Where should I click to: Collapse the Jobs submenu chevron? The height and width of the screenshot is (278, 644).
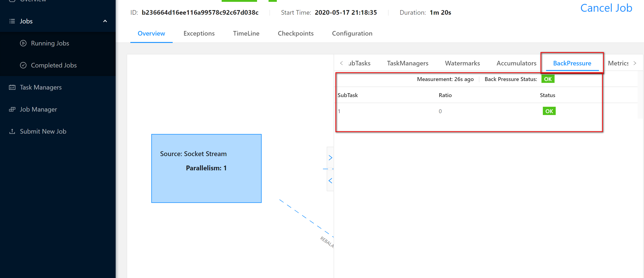105,21
